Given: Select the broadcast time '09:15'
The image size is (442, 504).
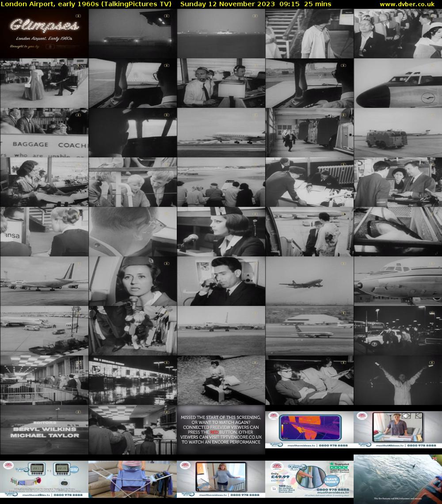Looking at the screenshot, I should 290,4.
